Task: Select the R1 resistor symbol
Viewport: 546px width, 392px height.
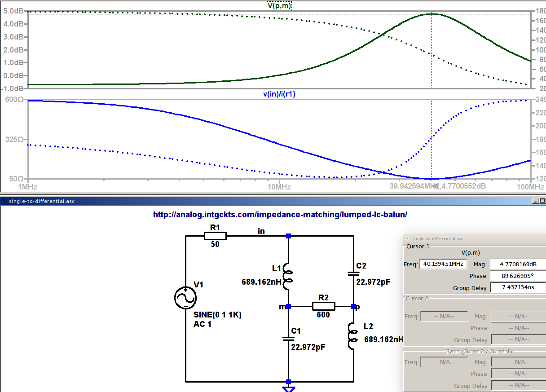Action: pos(215,236)
